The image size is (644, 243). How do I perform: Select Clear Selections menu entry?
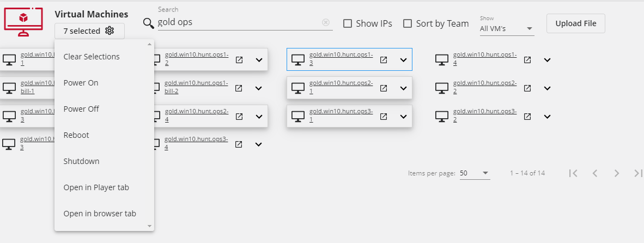92,57
